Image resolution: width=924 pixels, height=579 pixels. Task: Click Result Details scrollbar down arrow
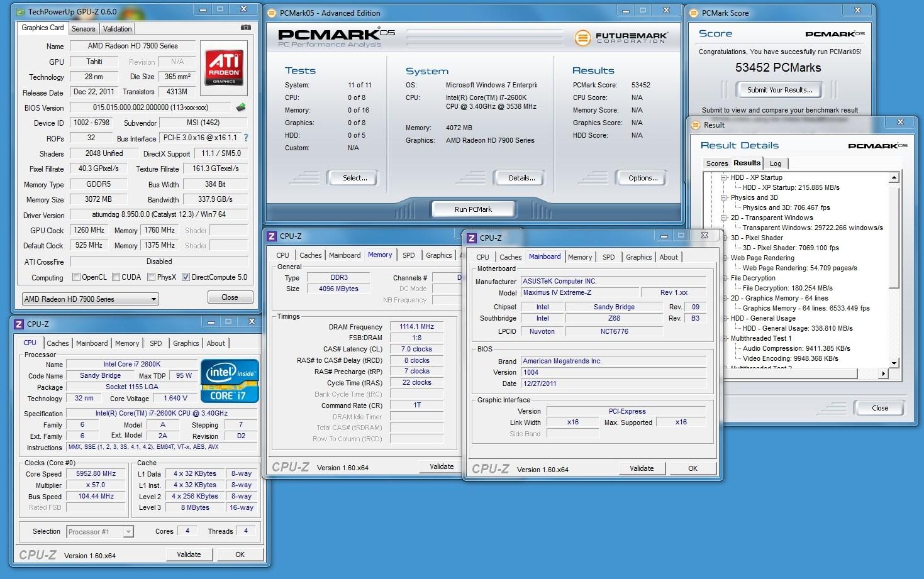tap(894, 363)
